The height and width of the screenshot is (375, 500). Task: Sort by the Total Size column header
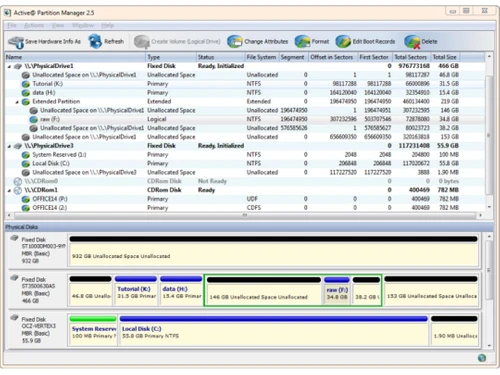coord(445,57)
